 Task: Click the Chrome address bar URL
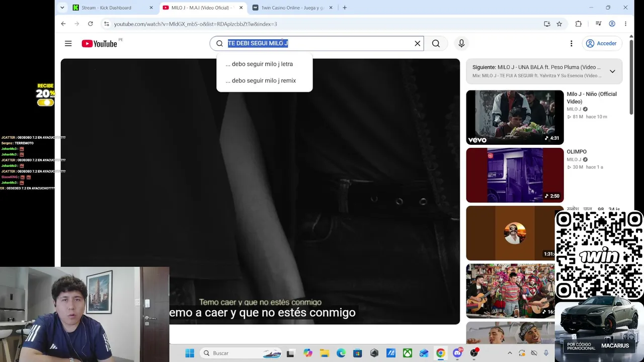(195, 24)
